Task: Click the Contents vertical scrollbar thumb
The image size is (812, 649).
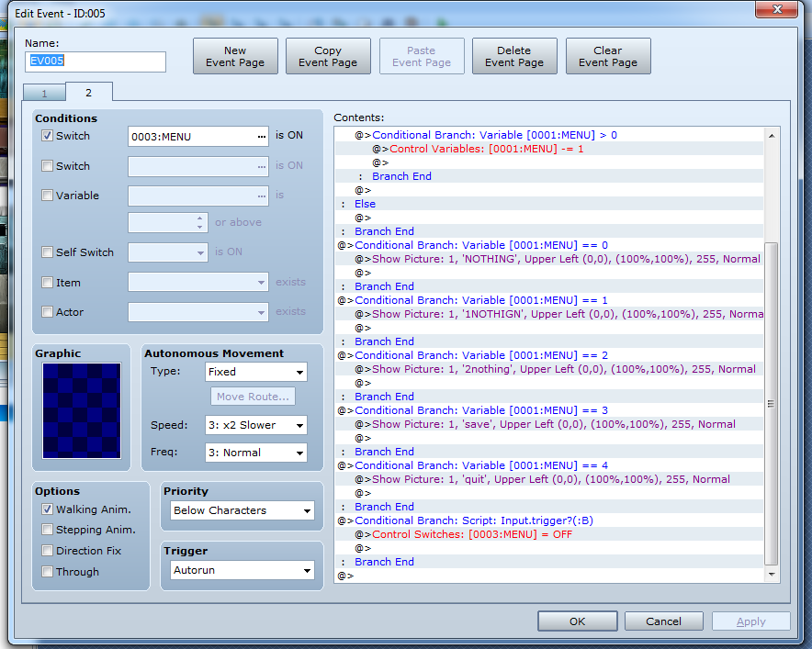Action: 771,404
